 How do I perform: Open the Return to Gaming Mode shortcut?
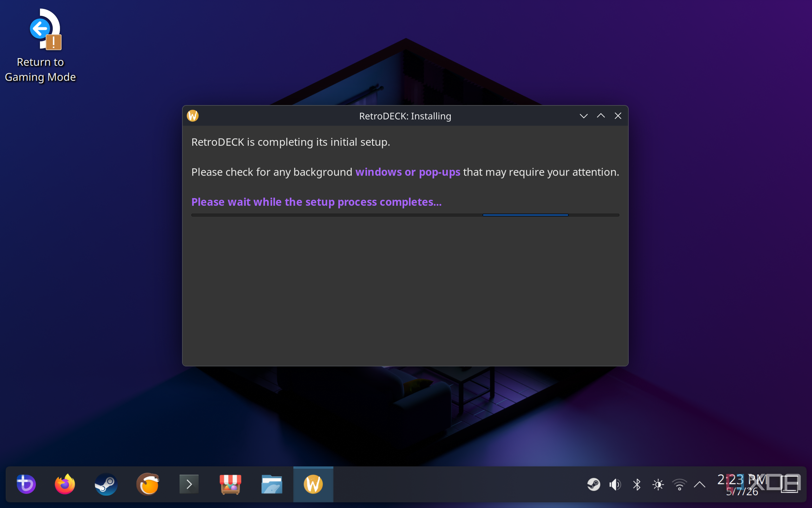[x=40, y=45]
